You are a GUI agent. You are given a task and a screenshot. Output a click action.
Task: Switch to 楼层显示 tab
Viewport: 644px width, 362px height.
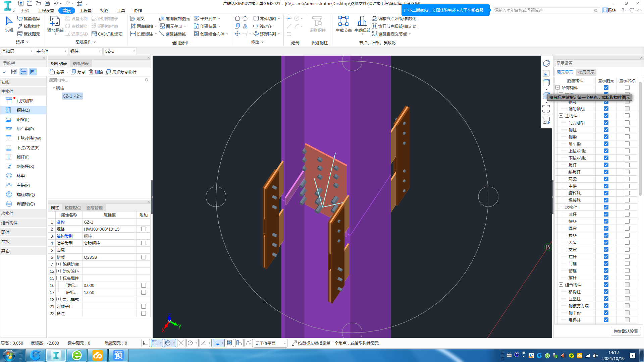coord(586,72)
